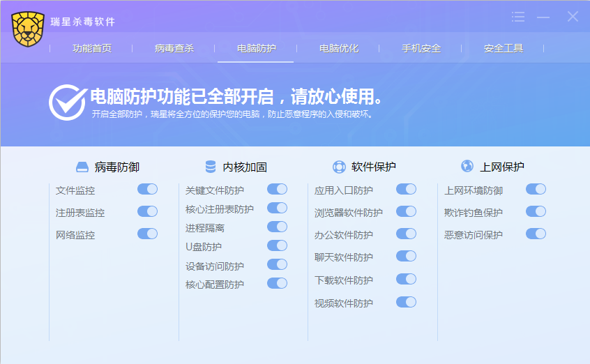The image size is (590, 364).
Task: Click the 网络监控 label
Action: click(x=75, y=235)
